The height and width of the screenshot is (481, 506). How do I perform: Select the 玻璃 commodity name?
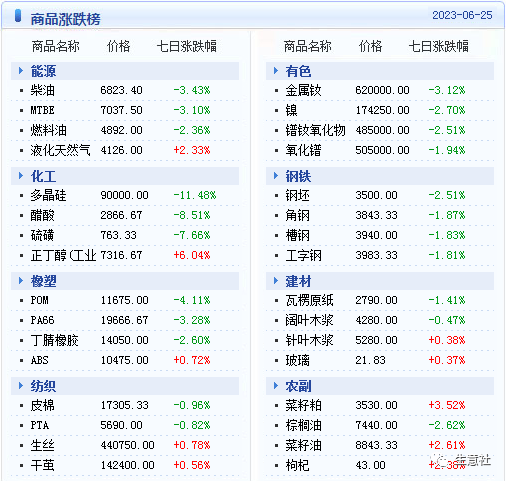point(297,360)
